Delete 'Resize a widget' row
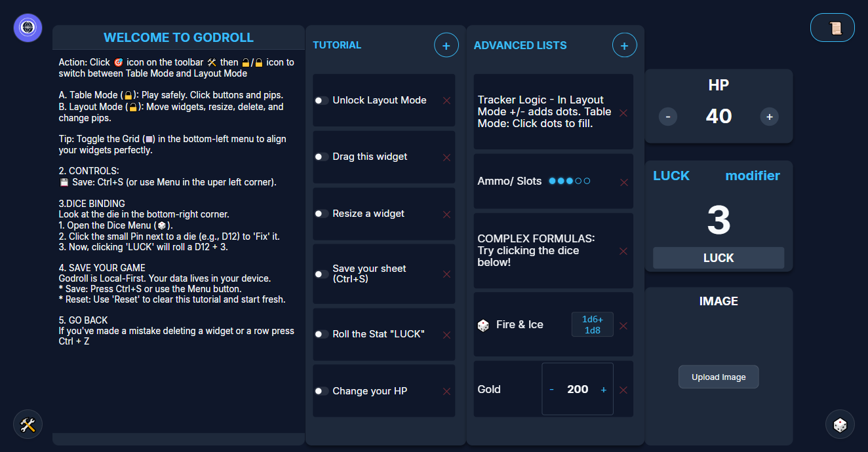Image resolution: width=868 pixels, height=452 pixels. (446, 214)
